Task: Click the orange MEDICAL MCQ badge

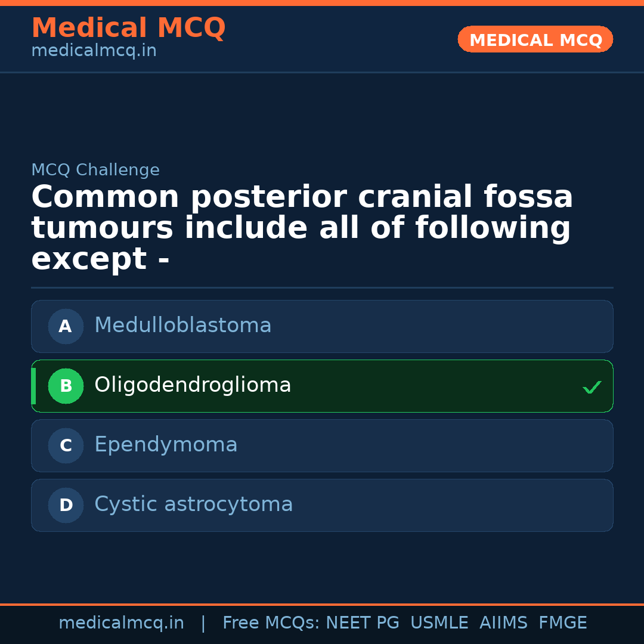Action: 535,39
